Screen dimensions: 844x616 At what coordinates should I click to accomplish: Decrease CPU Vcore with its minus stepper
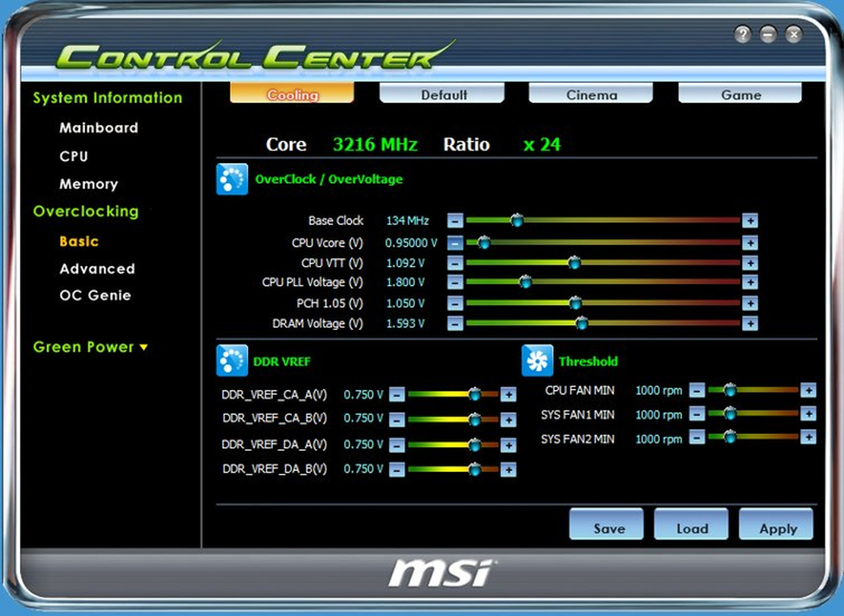coord(455,242)
